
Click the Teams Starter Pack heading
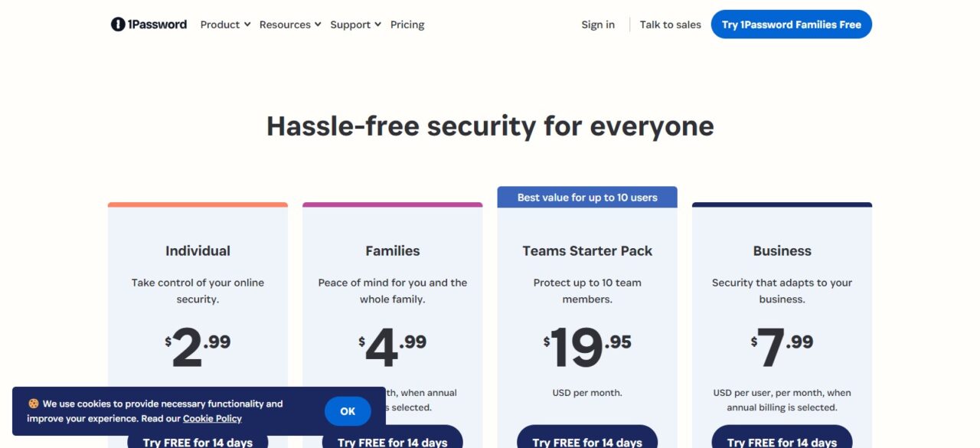pos(587,250)
